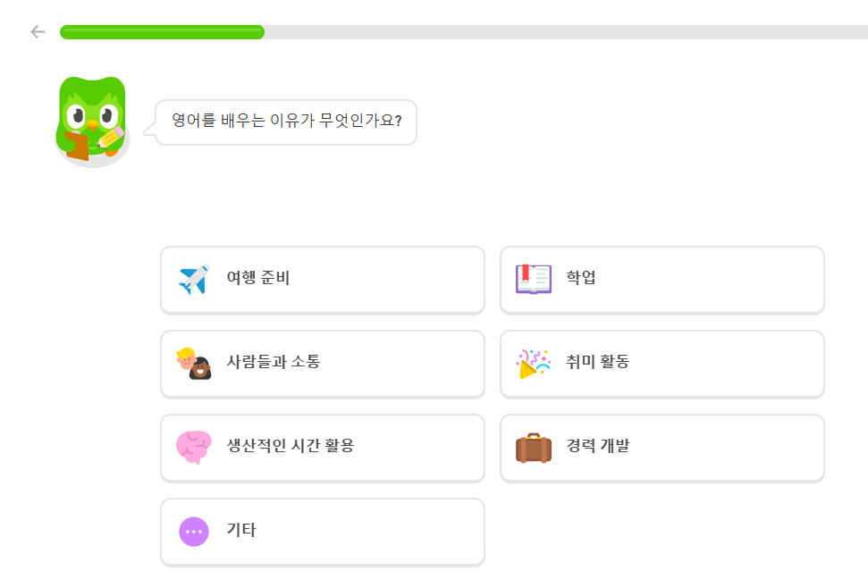Select the 경력 개발 option
Image resolution: width=868 pixels, height=588 pixels.
[662, 448]
